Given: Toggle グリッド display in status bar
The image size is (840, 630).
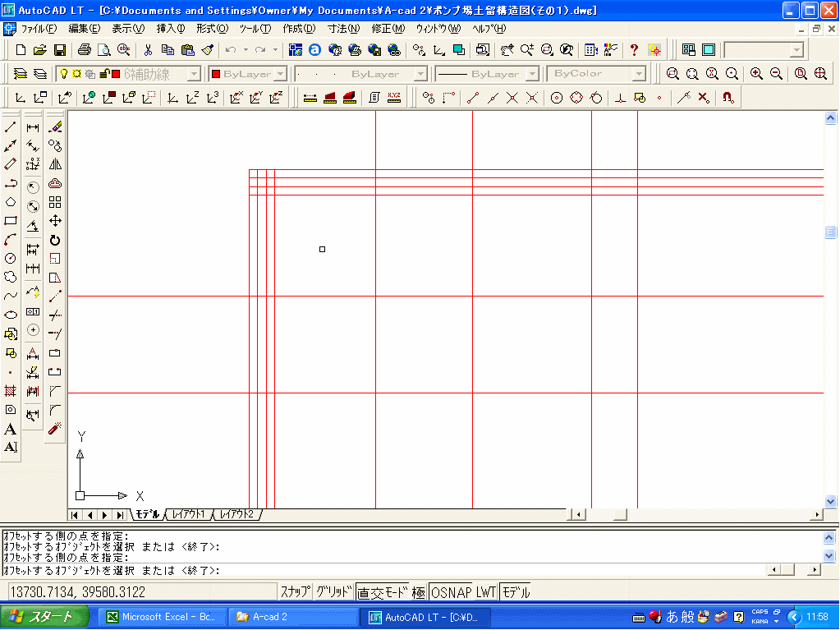Looking at the screenshot, I should pos(333,592).
